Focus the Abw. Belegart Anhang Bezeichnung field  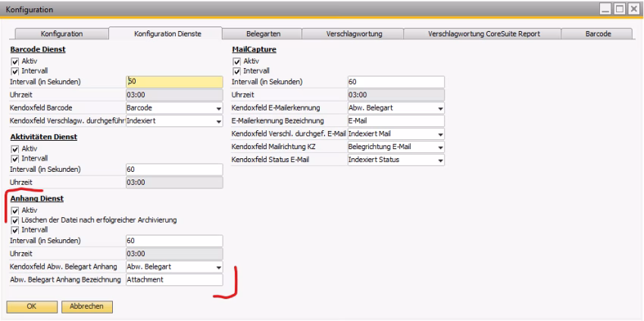tap(174, 279)
